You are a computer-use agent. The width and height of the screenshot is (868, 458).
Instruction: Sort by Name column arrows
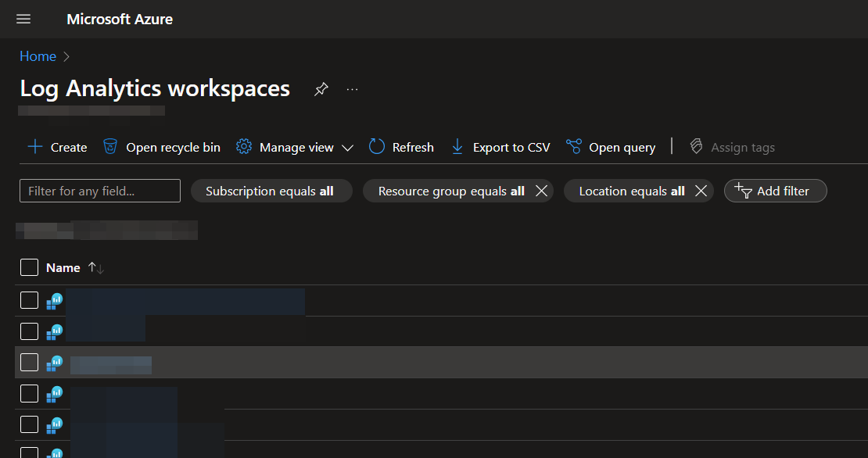(x=96, y=268)
